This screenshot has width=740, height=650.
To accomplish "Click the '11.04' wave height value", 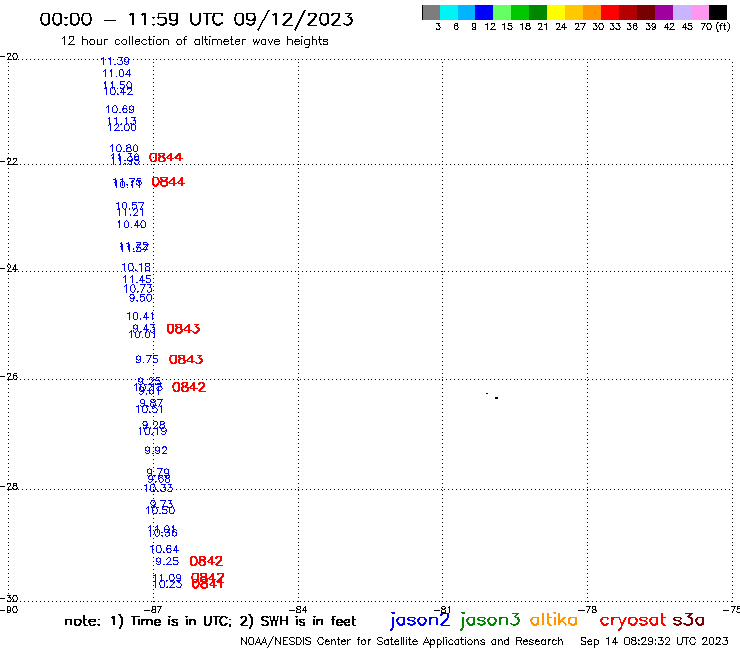I will (x=117, y=73).
